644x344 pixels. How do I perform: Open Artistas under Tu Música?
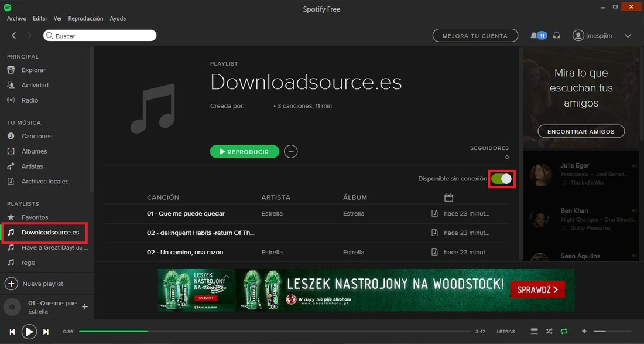click(x=32, y=166)
